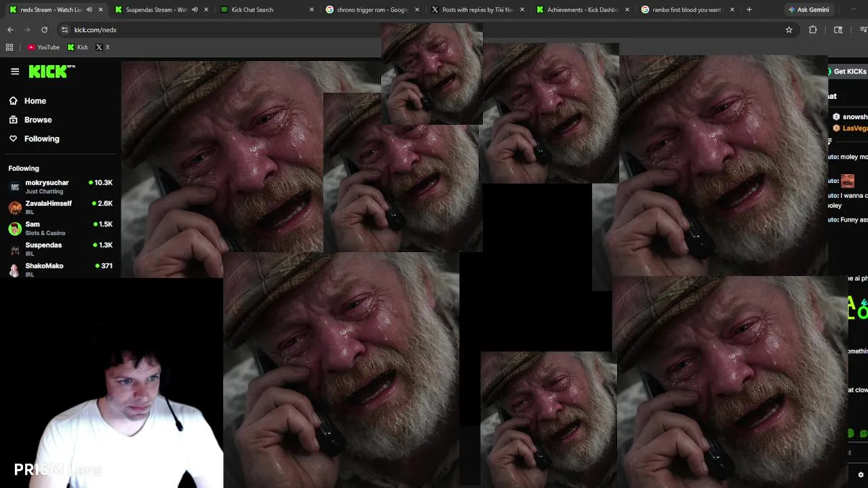This screenshot has width=868, height=488.
Task: Open ShakoMako channel in Following list
Action: pos(60,270)
